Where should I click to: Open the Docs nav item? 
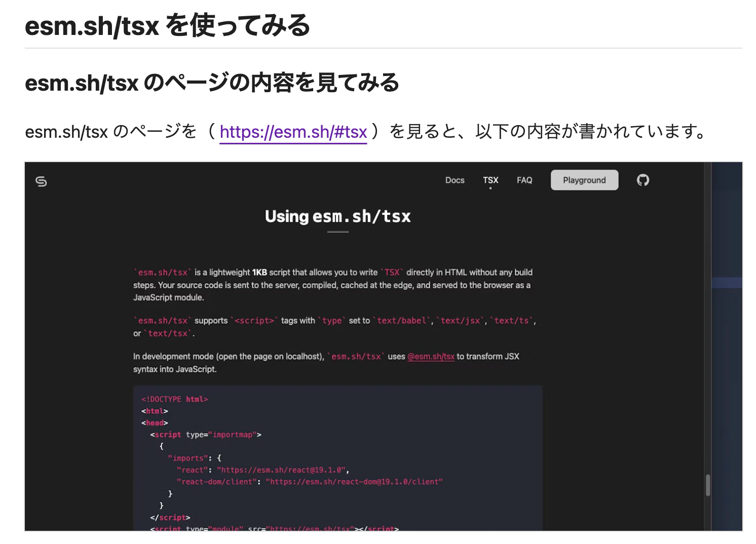point(455,180)
